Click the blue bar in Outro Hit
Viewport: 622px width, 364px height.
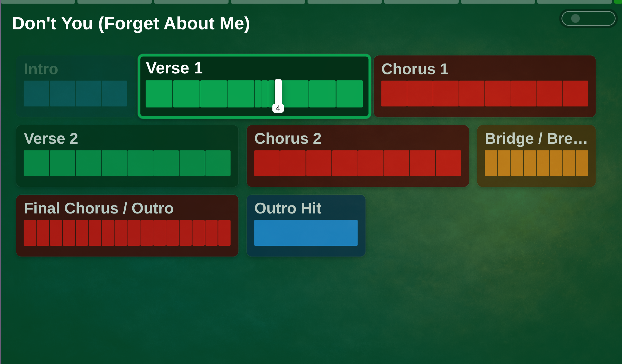coord(306,233)
